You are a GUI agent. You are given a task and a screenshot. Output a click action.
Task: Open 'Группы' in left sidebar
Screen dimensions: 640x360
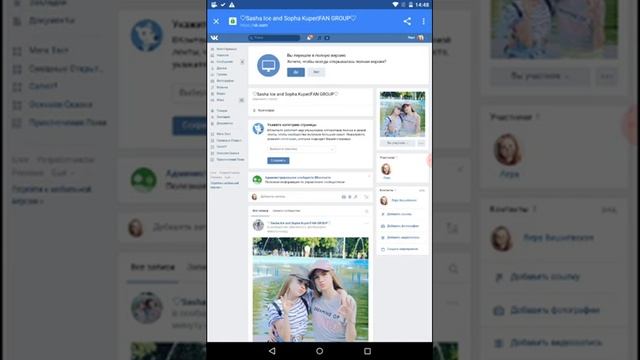pos(222,74)
